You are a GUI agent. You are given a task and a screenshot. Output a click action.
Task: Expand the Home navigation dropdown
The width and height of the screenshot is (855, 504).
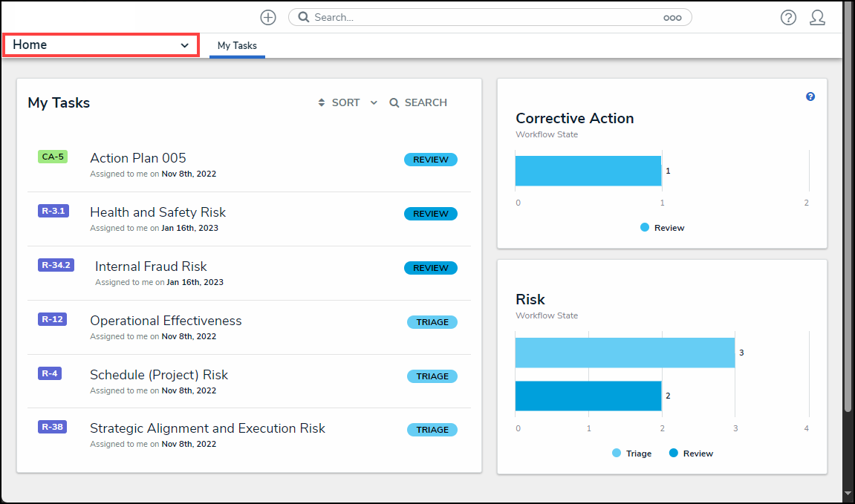point(101,45)
